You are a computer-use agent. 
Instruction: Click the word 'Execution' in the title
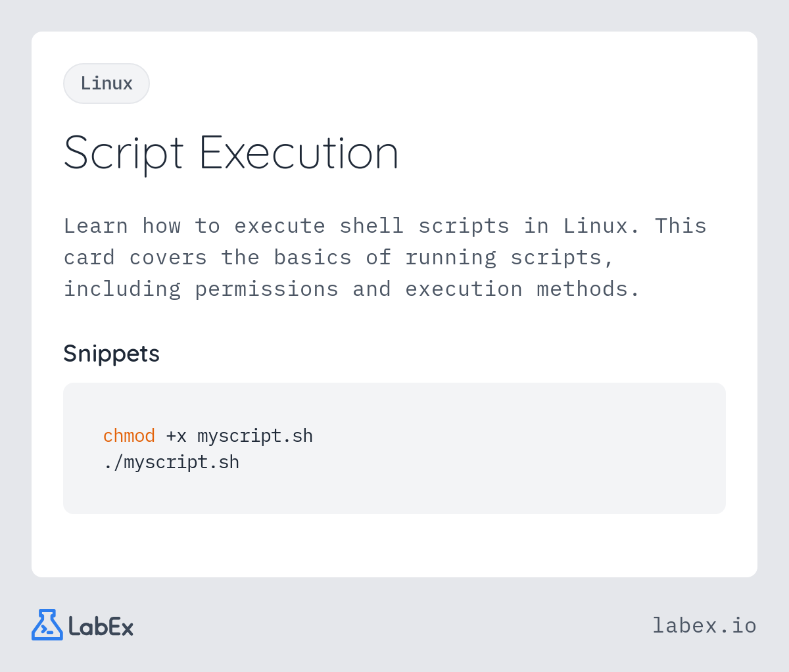tap(299, 154)
